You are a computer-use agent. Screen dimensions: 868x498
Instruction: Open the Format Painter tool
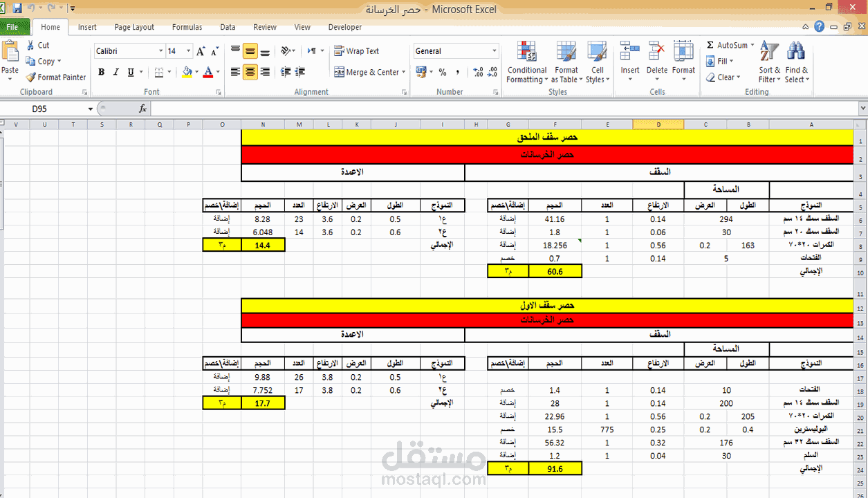55,77
